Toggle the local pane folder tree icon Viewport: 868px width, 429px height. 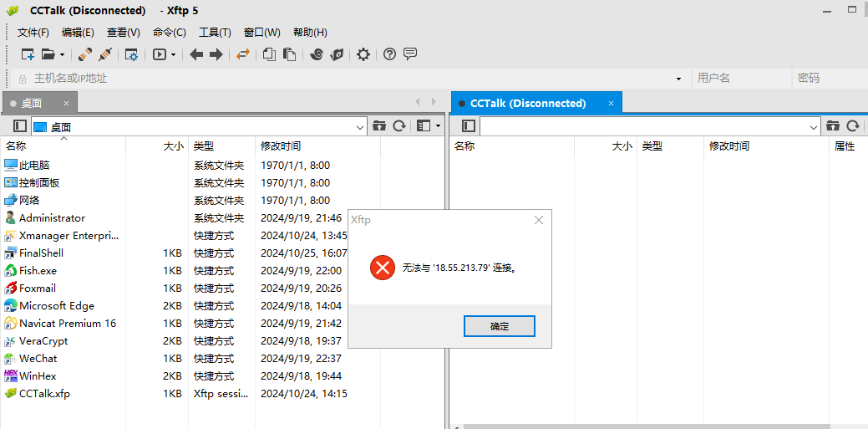20,125
